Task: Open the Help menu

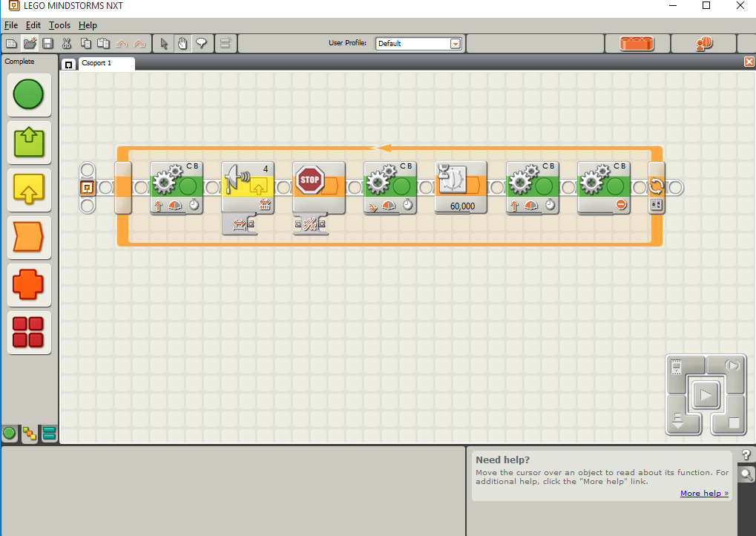Action: coord(88,25)
